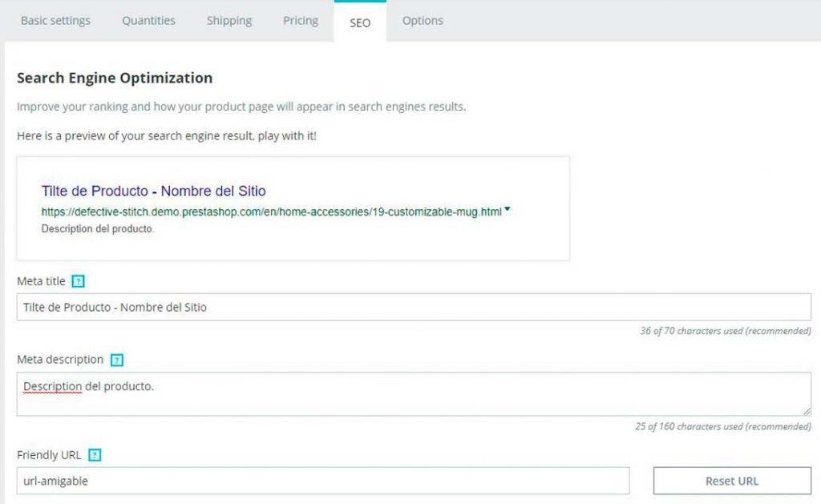This screenshot has height=504, width=821.
Task: Click the green preview URL text
Action: pos(271,212)
